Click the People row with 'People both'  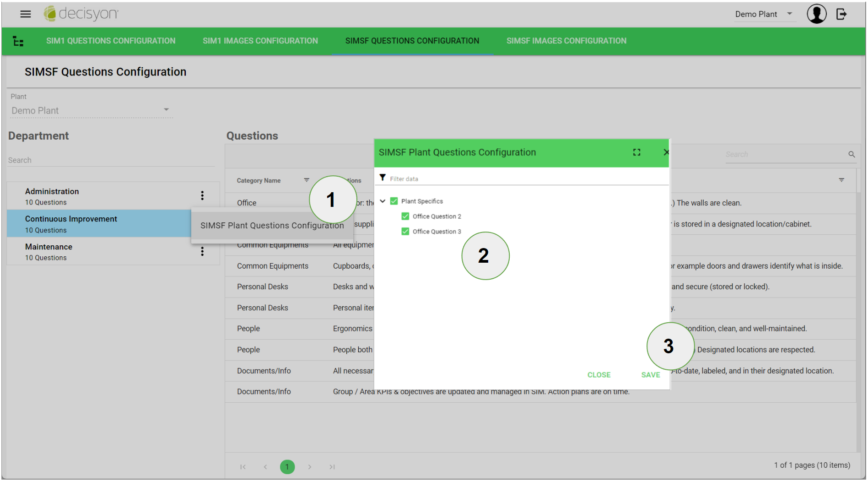click(540, 350)
